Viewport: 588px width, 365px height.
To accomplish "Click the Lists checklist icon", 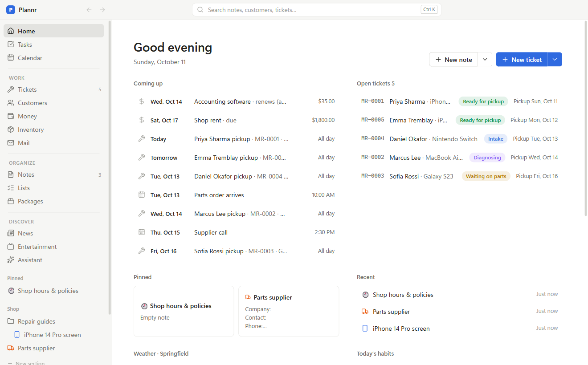I will click(x=11, y=188).
